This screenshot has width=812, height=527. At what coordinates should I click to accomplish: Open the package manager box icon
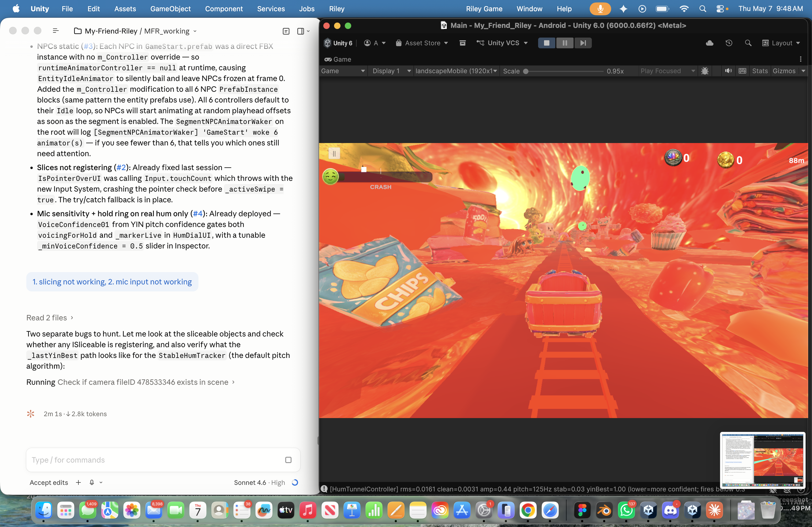point(462,43)
